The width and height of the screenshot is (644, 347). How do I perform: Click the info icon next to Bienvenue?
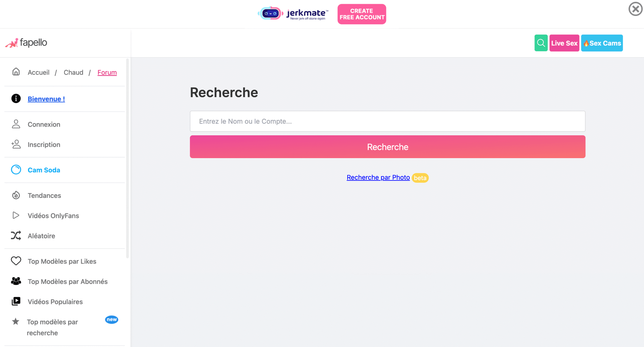tap(16, 99)
